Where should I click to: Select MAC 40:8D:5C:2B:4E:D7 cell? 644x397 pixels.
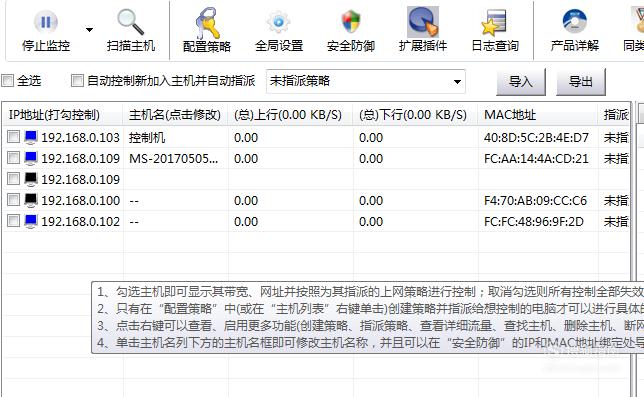coord(536,138)
